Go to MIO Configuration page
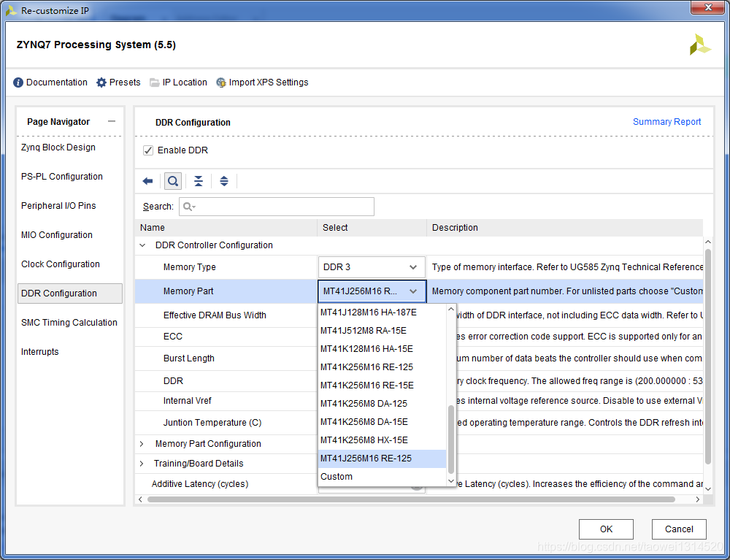This screenshot has height=560, width=730. click(x=57, y=235)
